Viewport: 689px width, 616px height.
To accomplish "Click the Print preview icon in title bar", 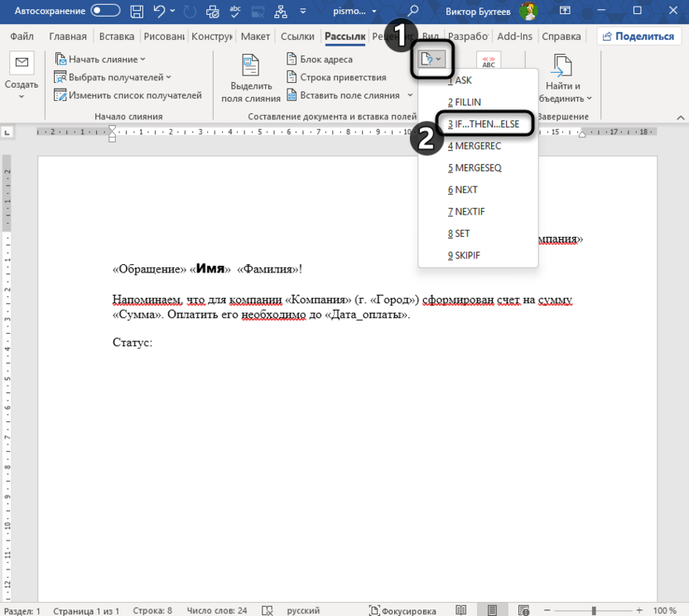I will [213, 12].
